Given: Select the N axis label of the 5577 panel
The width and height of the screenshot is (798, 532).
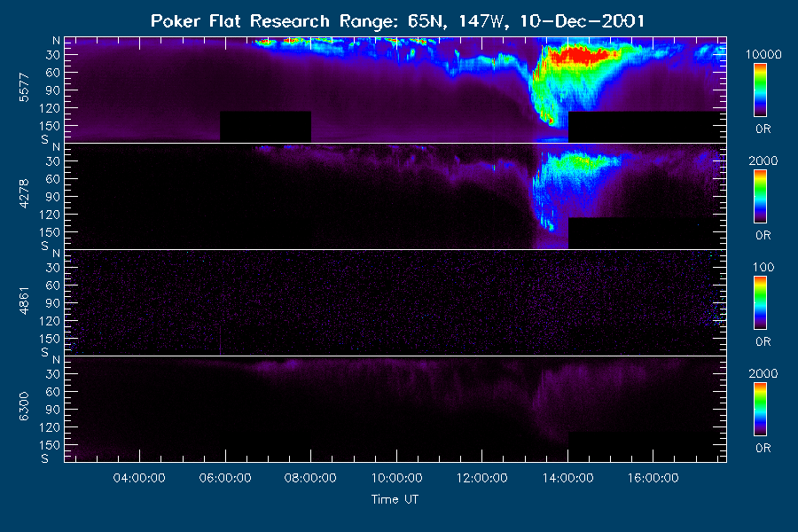Looking at the screenshot, I should [56, 41].
